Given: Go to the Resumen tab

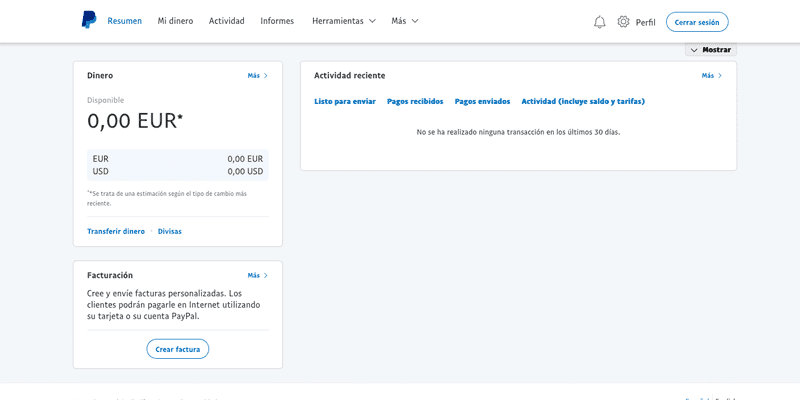Looking at the screenshot, I should tap(124, 21).
